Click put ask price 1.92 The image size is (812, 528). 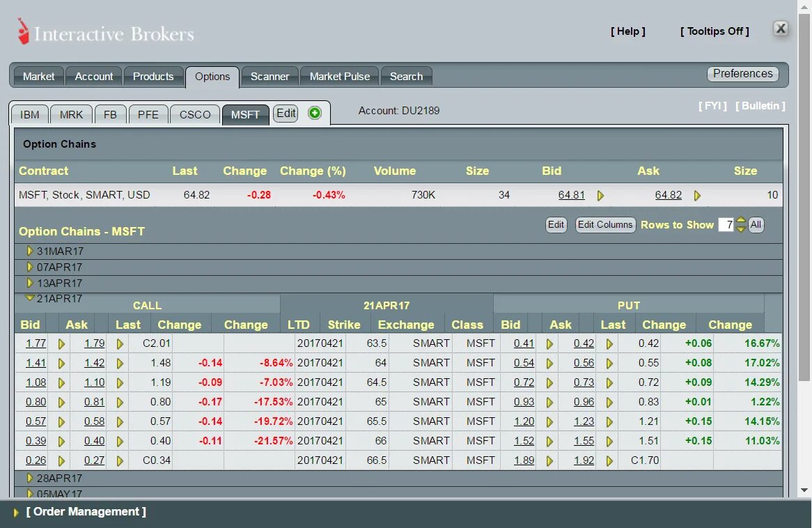[584, 460]
